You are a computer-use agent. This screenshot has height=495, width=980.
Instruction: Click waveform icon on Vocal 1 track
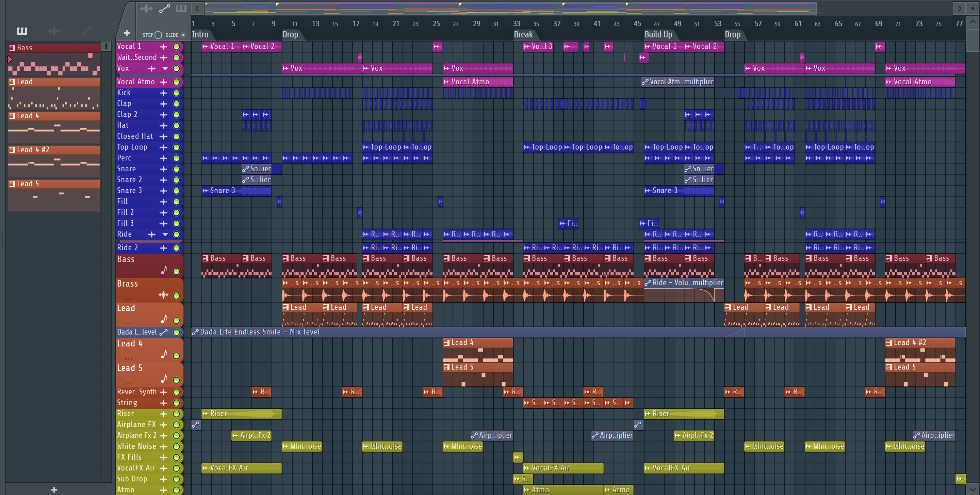[x=164, y=47]
